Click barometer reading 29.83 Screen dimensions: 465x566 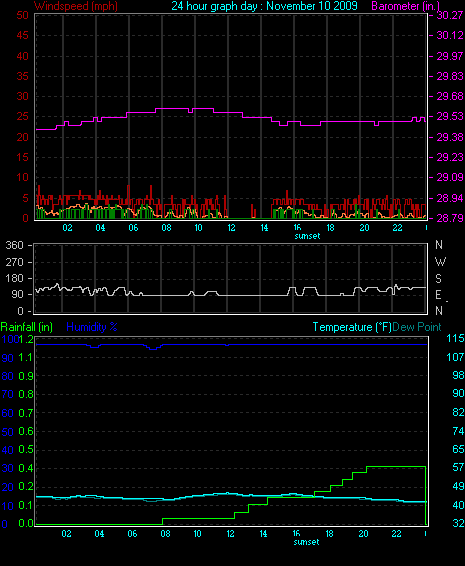[450, 76]
